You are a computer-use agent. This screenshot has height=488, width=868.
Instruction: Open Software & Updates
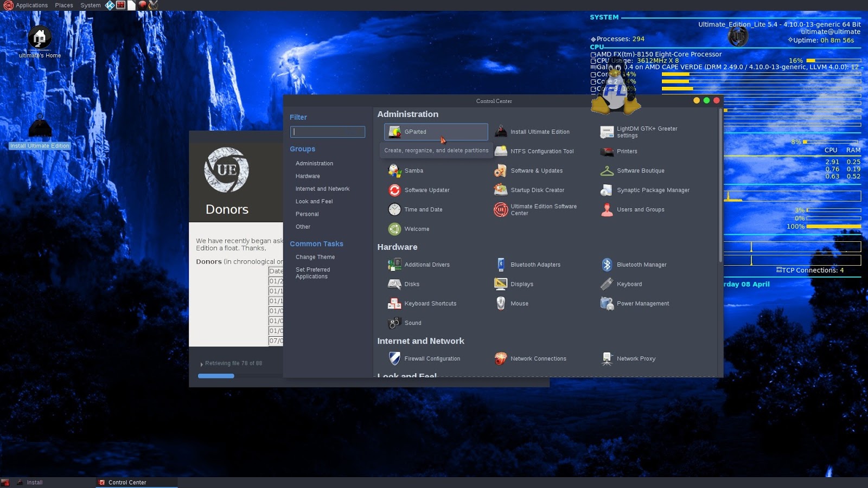pos(528,171)
